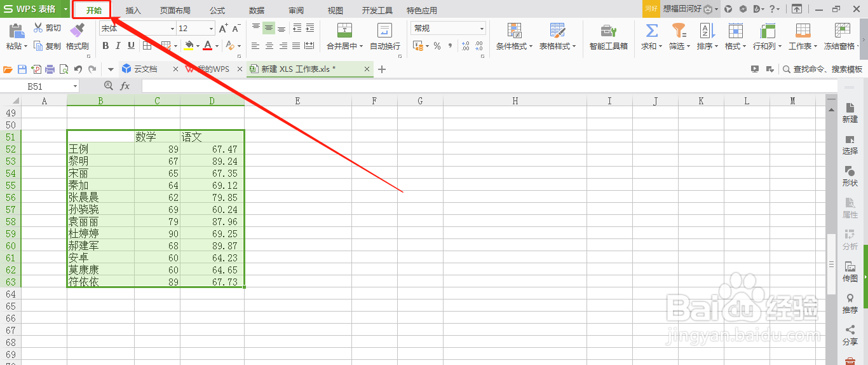Click the Shapes (形状) sidebar button
868x365 pixels.
[850, 177]
